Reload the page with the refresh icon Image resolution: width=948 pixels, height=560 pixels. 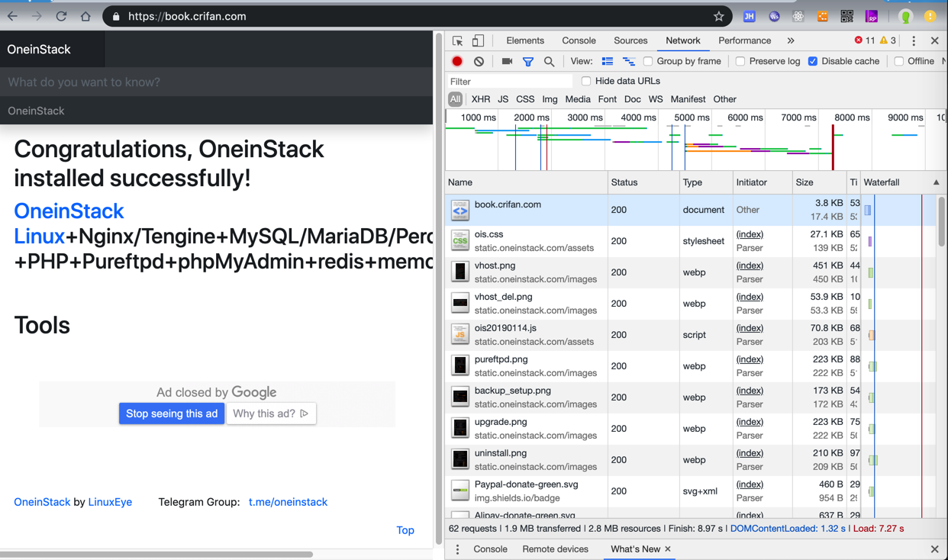[x=61, y=16]
